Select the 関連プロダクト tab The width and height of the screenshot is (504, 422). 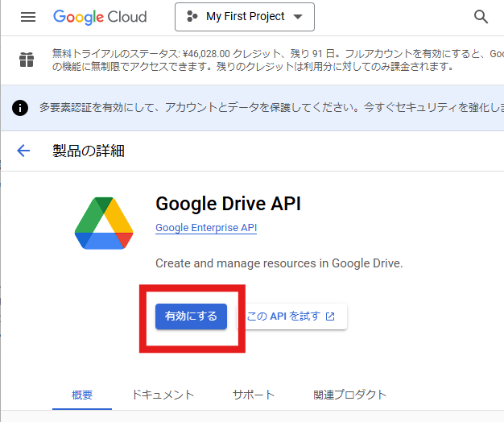click(x=349, y=395)
